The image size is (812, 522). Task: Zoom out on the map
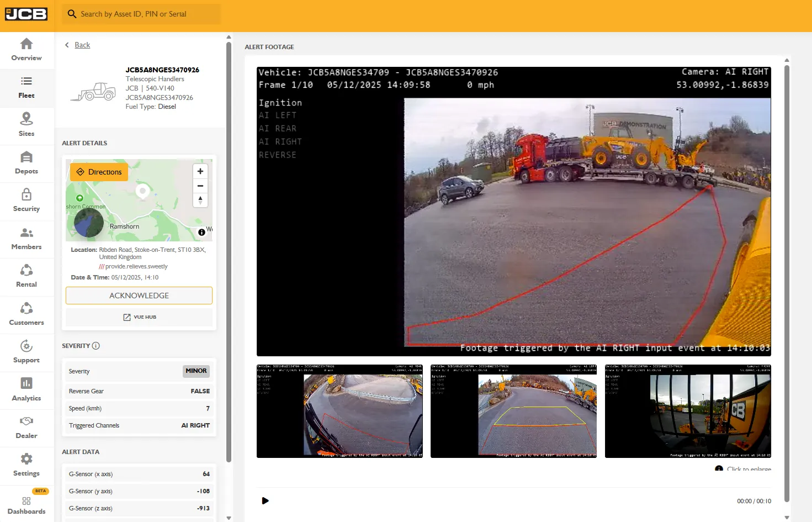tap(200, 186)
